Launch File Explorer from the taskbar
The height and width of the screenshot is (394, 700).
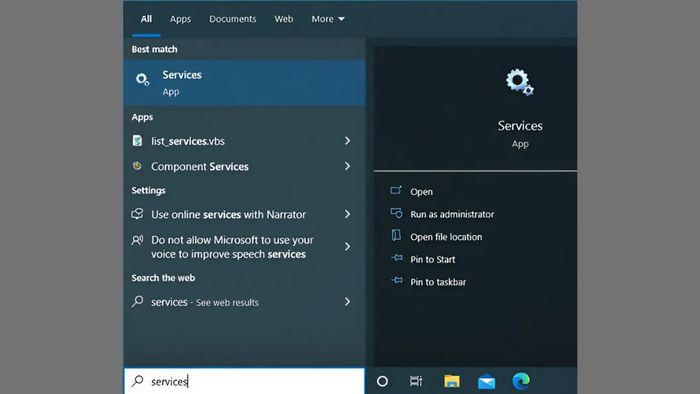(452, 381)
